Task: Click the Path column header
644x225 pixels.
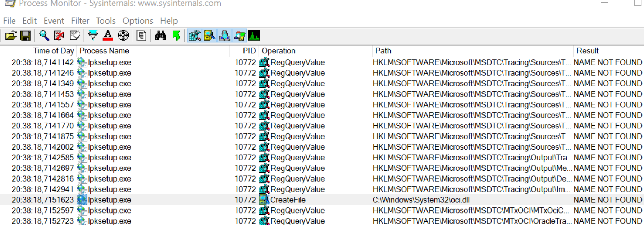Action: pyautogui.click(x=472, y=51)
